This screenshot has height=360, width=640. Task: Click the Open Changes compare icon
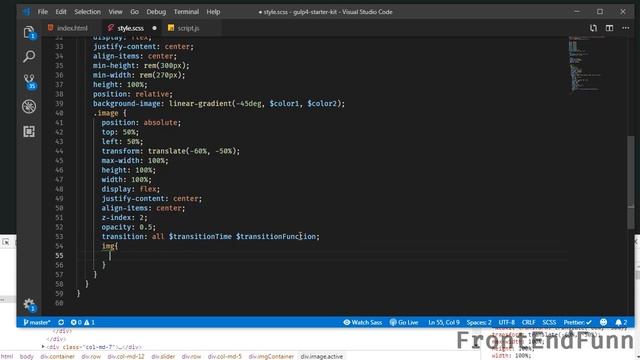click(593, 28)
